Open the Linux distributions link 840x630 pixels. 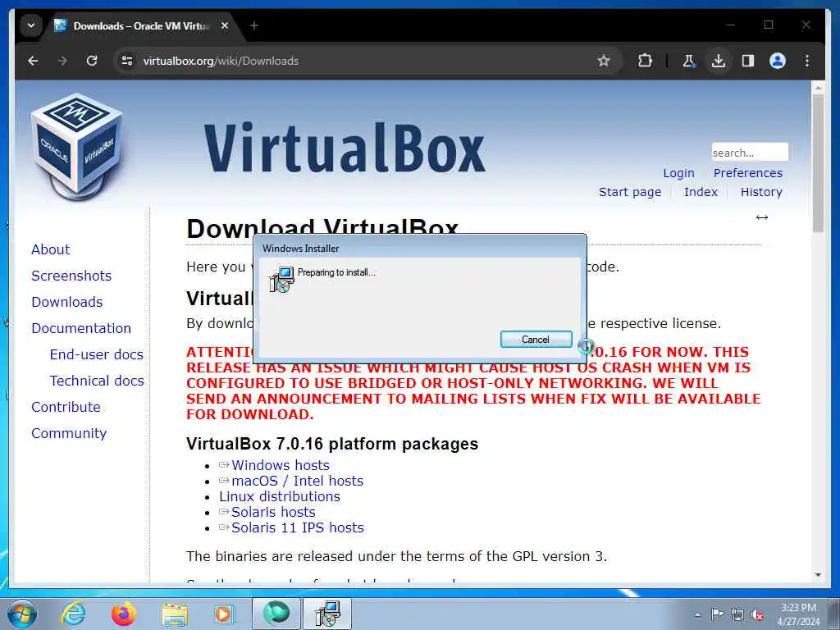tap(279, 496)
